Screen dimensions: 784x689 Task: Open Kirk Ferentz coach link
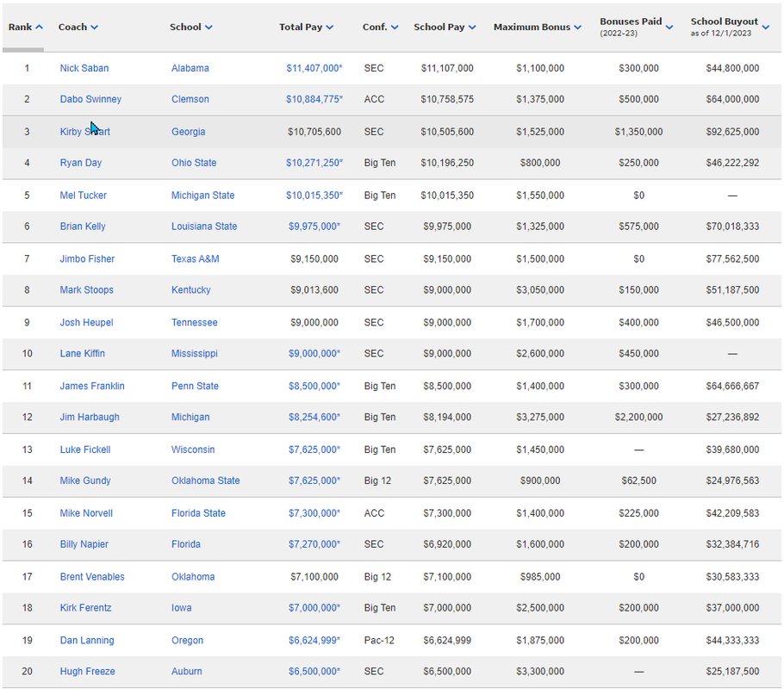click(x=85, y=607)
